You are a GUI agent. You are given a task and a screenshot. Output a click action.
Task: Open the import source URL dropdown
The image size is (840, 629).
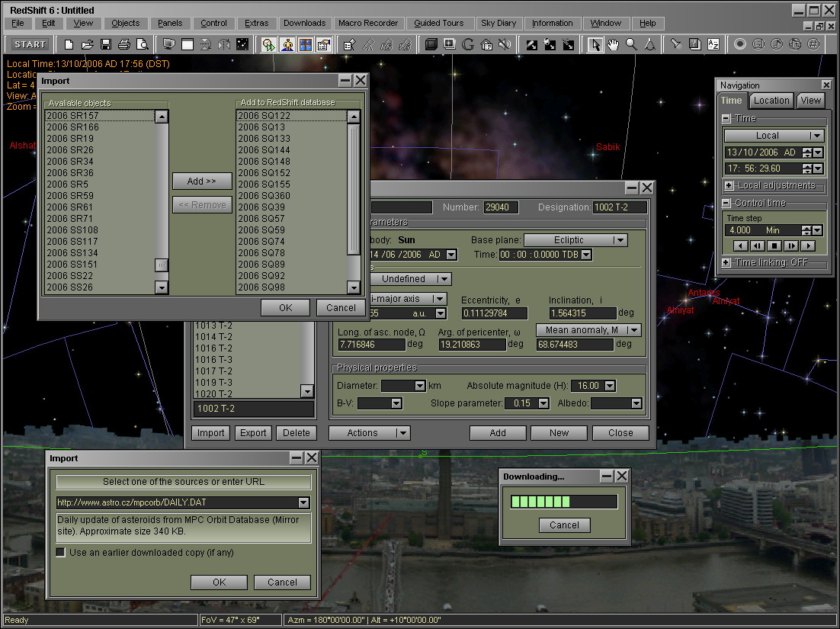(304, 502)
